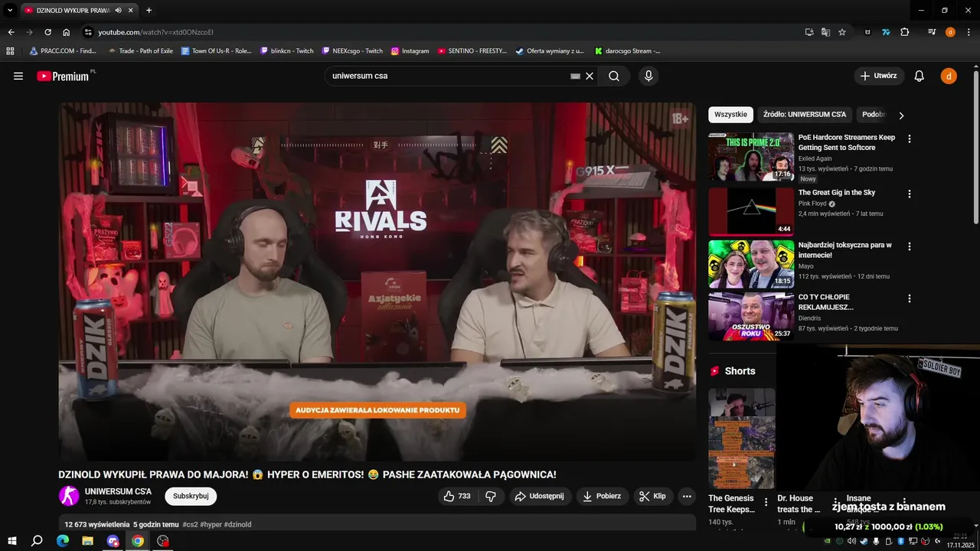Image resolution: width=980 pixels, height=551 pixels.
Task: Open the YouTube account avatar menu
Action: 949,76
